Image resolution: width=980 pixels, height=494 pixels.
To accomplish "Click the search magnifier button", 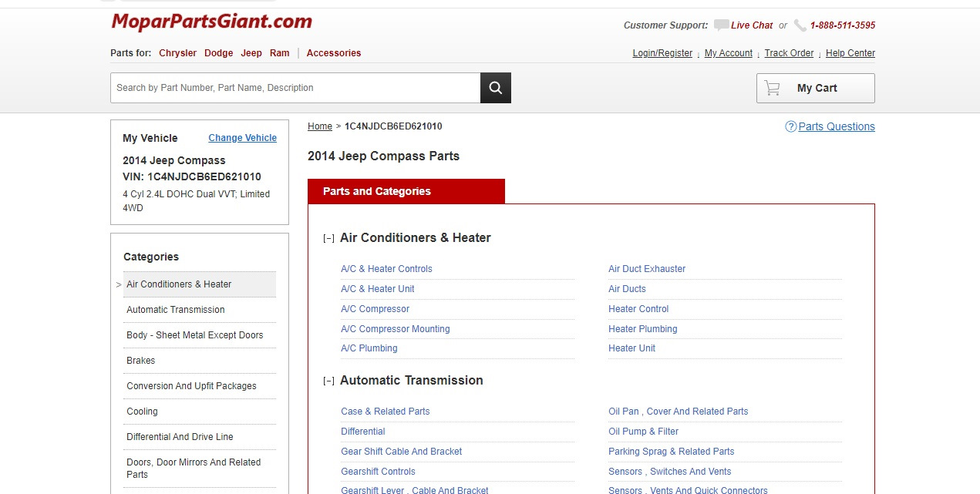I will (496, 88).
